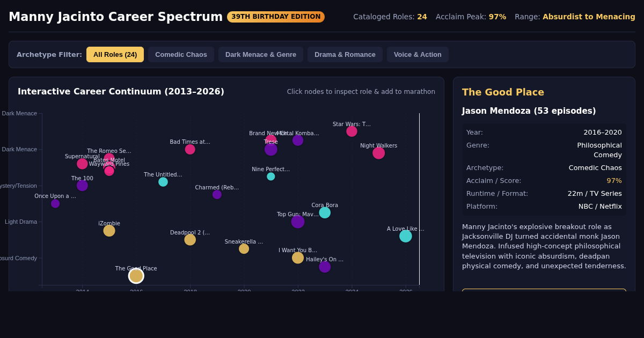Image resolution: width=644 pixels, height=338 pixels.
Task: Click the Cora Bora node
Action: 325,212
